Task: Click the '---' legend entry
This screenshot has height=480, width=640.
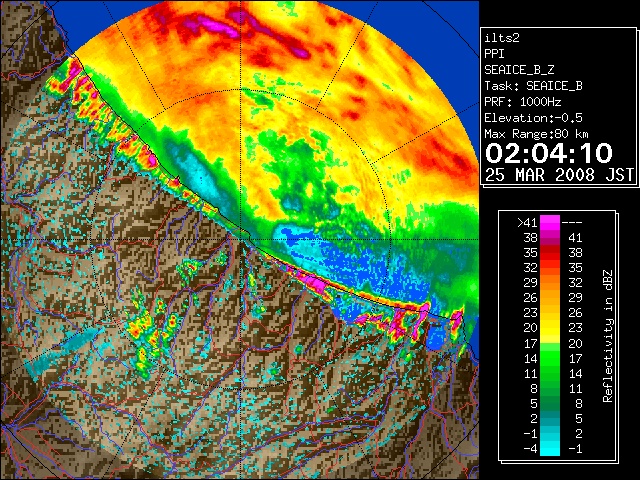Action: pos(572,223)
